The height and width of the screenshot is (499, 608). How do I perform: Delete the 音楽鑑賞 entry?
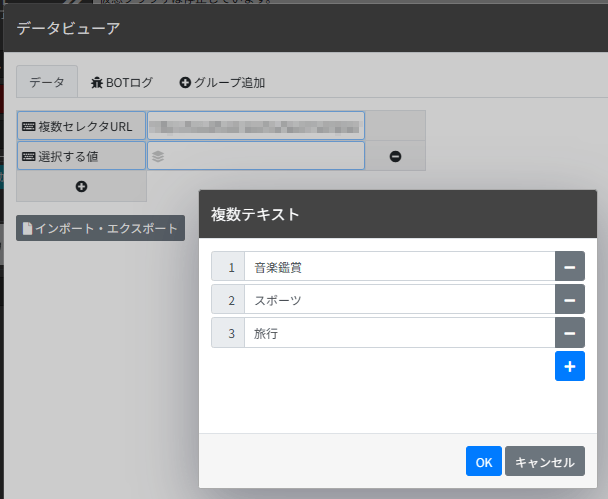click(x=569, y=267)
